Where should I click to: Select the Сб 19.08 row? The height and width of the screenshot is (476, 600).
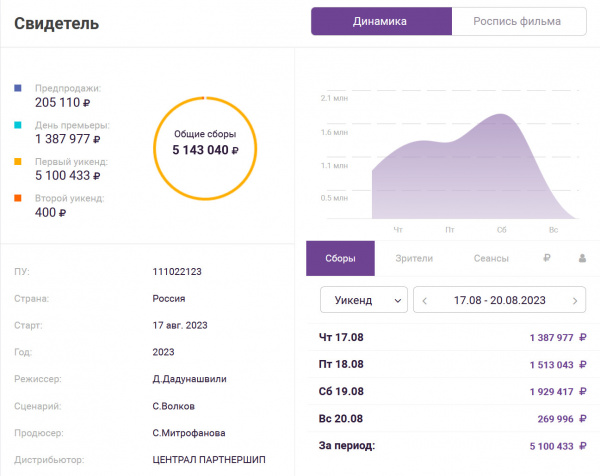448,391
